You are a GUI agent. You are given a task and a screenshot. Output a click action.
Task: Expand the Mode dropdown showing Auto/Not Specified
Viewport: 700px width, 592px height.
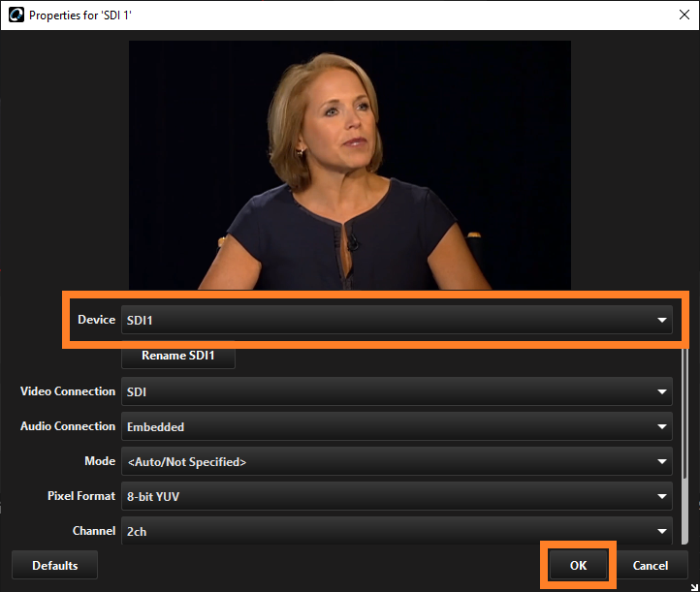[396, 462]
